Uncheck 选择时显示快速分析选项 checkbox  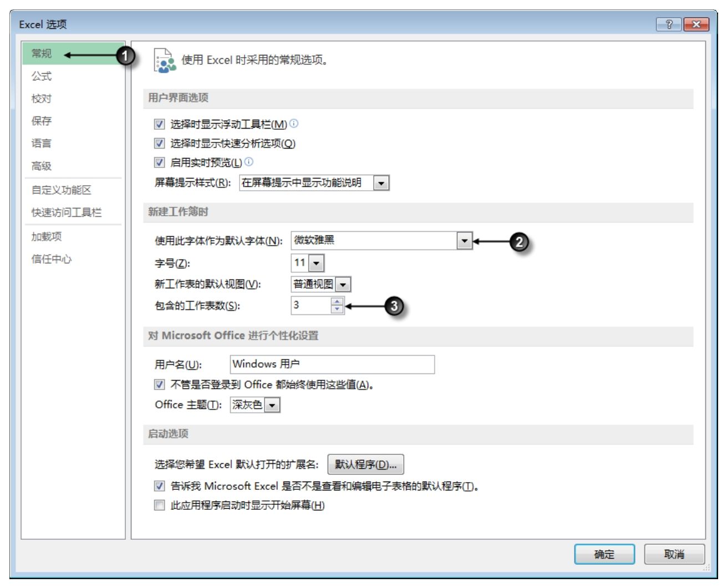[160, 144]
